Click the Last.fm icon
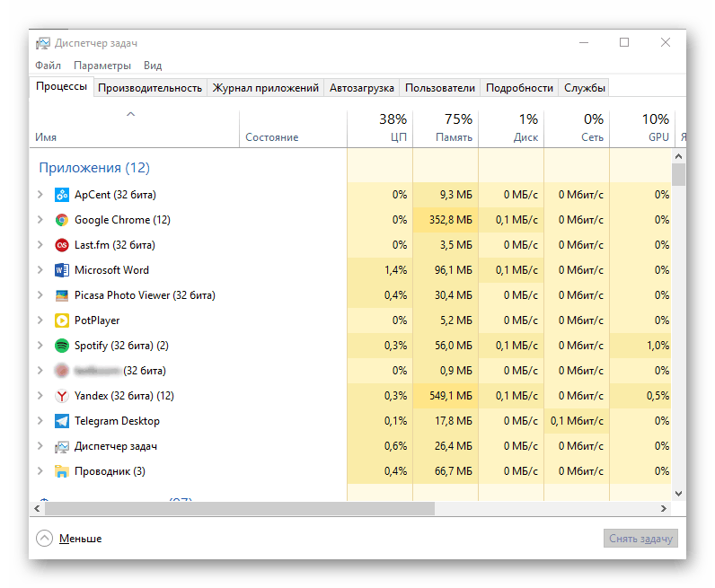 pos(62,245)
